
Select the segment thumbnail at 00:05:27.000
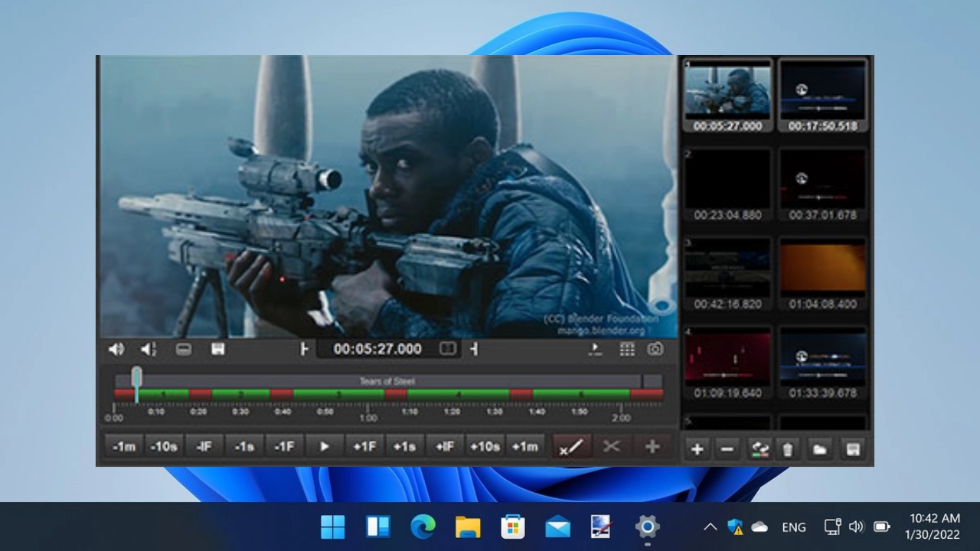(727, 96)
